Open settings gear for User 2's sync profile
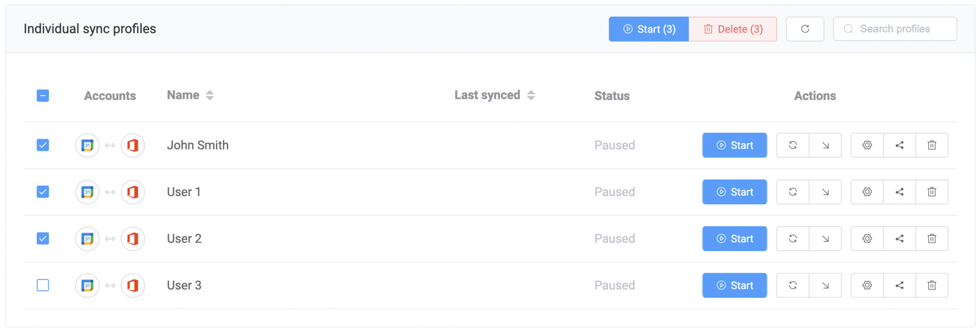980x331 pixels. tap(867, 238)
